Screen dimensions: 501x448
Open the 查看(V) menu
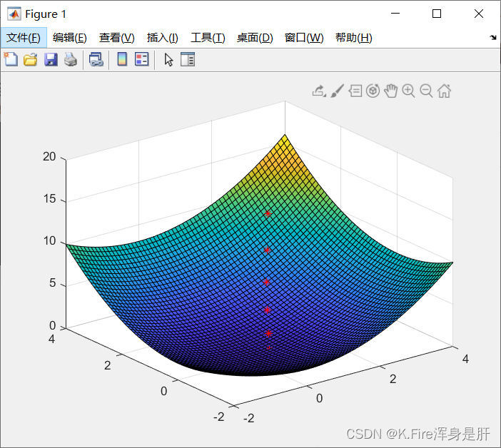point(116,38)
